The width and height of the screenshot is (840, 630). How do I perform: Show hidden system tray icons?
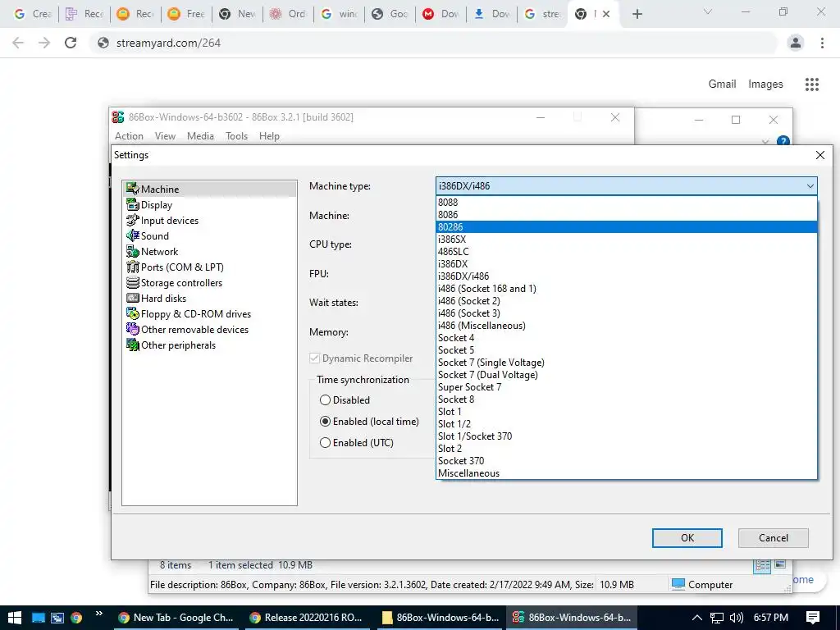pyautogui.click(x=697, y=618)
